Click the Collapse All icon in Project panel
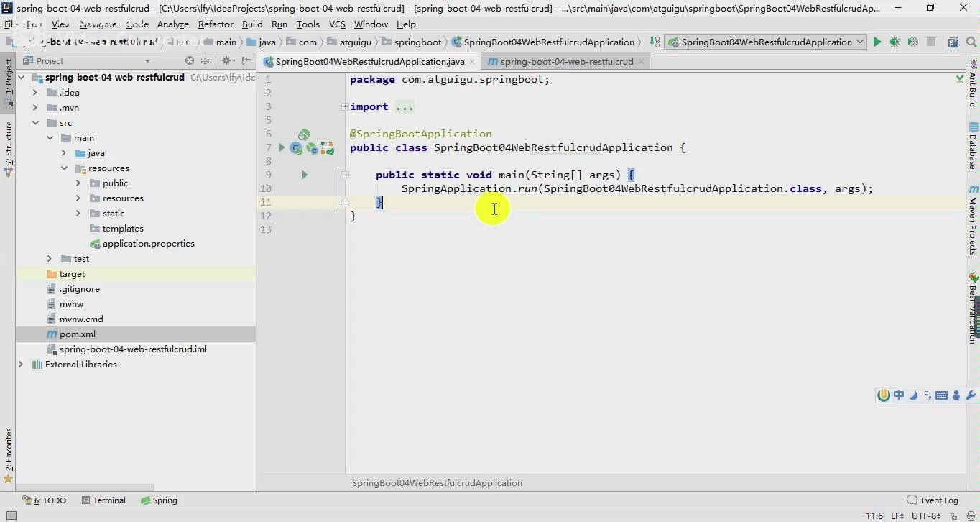 pyautogui.click(x=205, y=61)
